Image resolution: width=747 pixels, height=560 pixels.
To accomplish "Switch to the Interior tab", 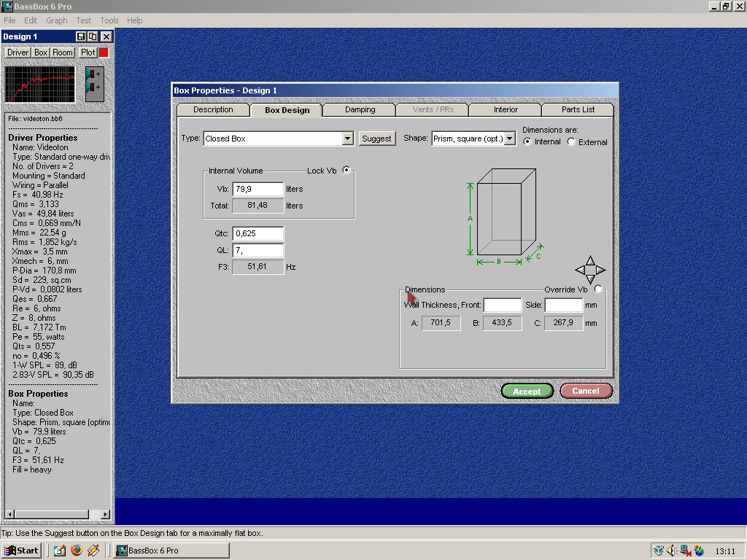I will pos(506,109).
